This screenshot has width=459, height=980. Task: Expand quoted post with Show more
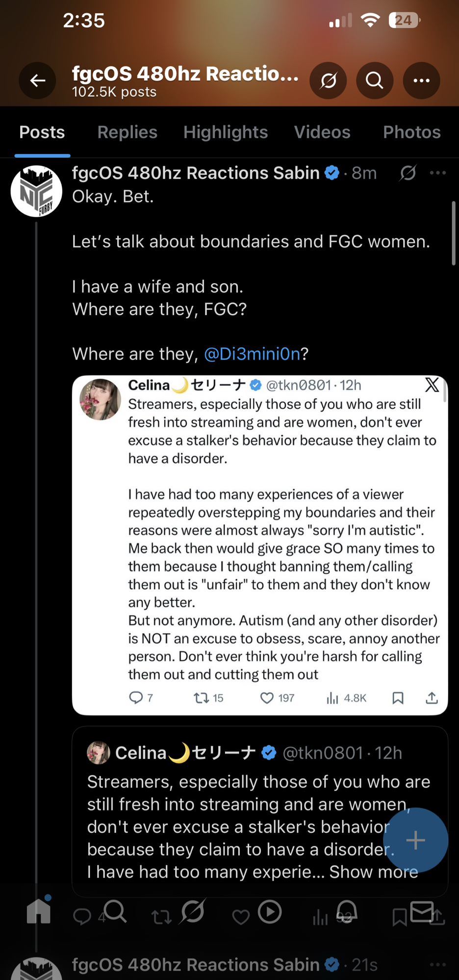(x=373, y=872)
